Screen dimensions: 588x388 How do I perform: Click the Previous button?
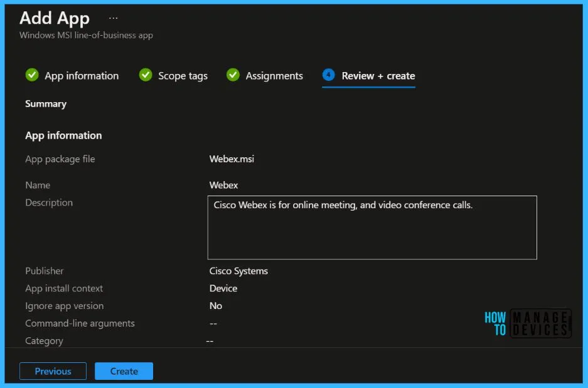tap(53, 371)
